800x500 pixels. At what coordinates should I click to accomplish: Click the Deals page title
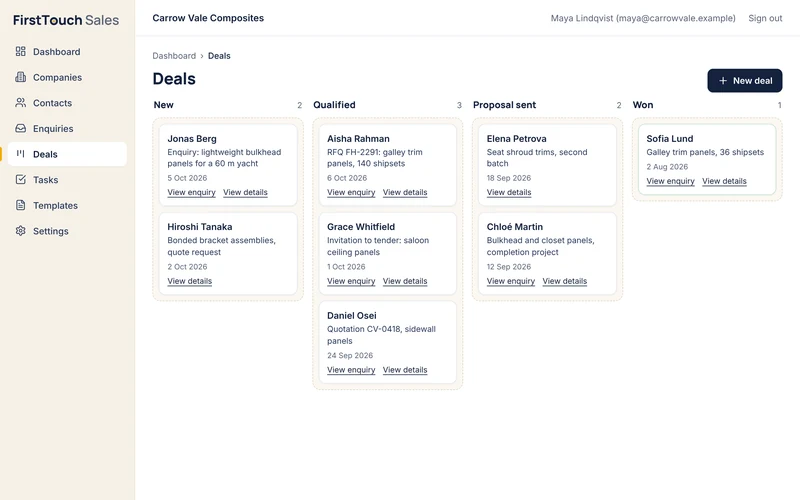click(174, 79)
